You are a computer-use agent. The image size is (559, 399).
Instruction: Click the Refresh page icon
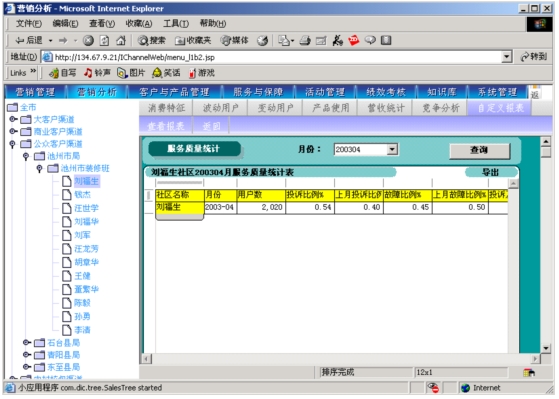coord(104,41)
